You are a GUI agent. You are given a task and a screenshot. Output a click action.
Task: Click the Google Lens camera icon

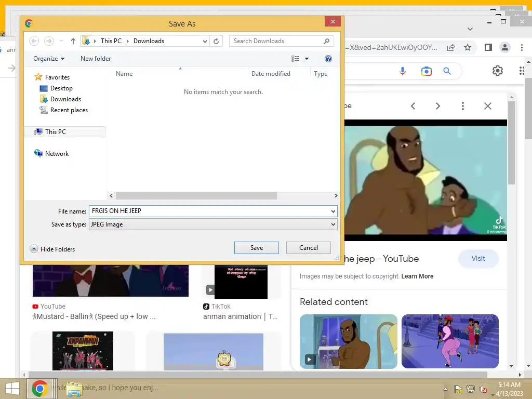pyautogui.click(x=427, y=71)
